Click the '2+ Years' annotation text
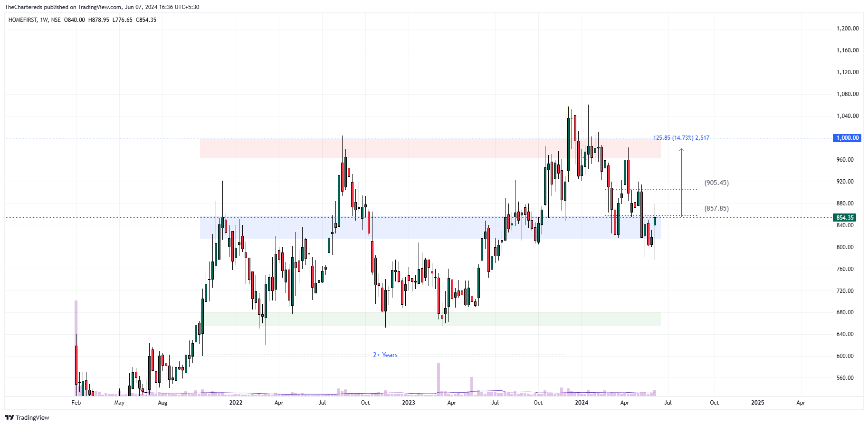Image resolution: width=868 pixels, height=426 pixels. 385,355
